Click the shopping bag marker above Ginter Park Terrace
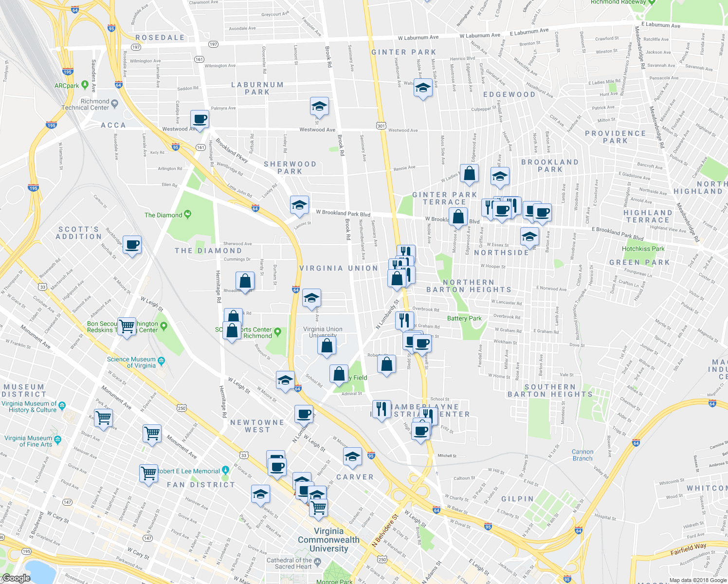 point(470,174)
